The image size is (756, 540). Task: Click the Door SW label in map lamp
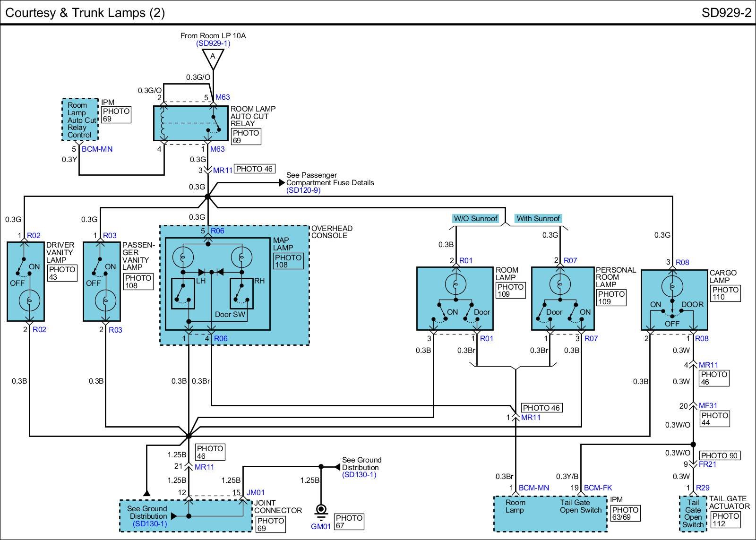(230, 315)
